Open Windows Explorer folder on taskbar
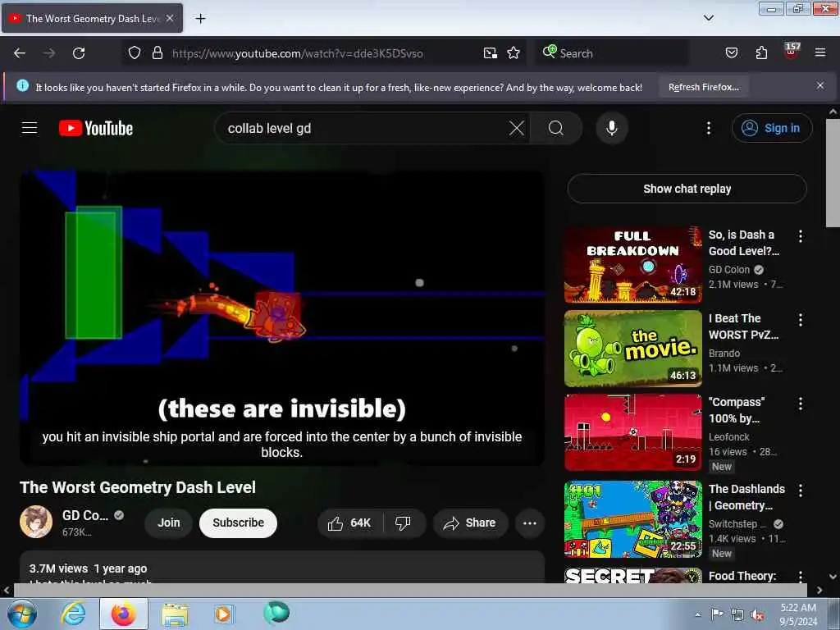This screenshot has height=630, width=840. click(175, 614)
